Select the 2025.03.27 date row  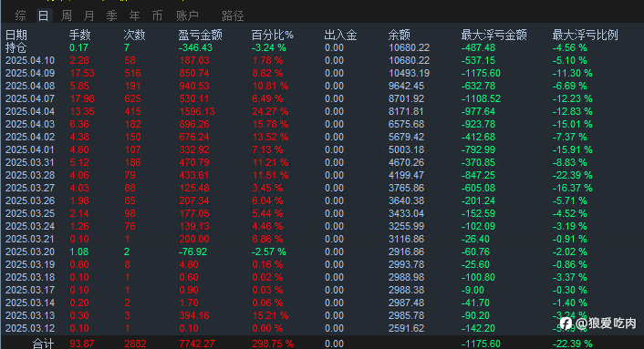click(30, 188)
